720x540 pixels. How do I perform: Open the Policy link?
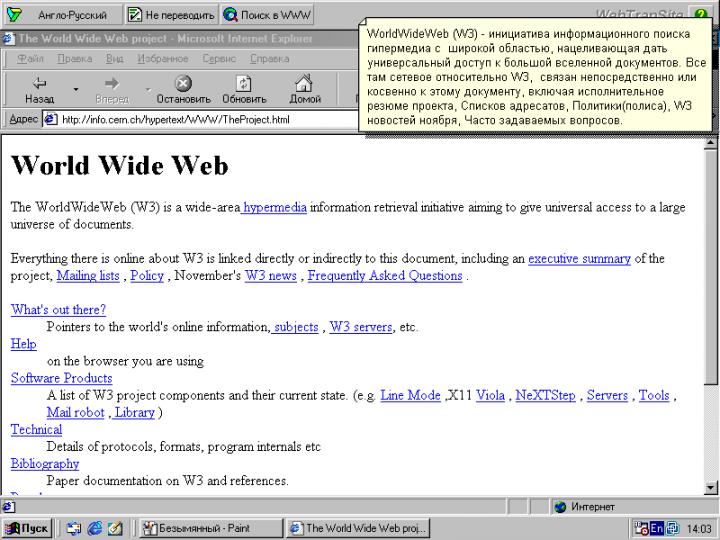click(x=147, y=276)
